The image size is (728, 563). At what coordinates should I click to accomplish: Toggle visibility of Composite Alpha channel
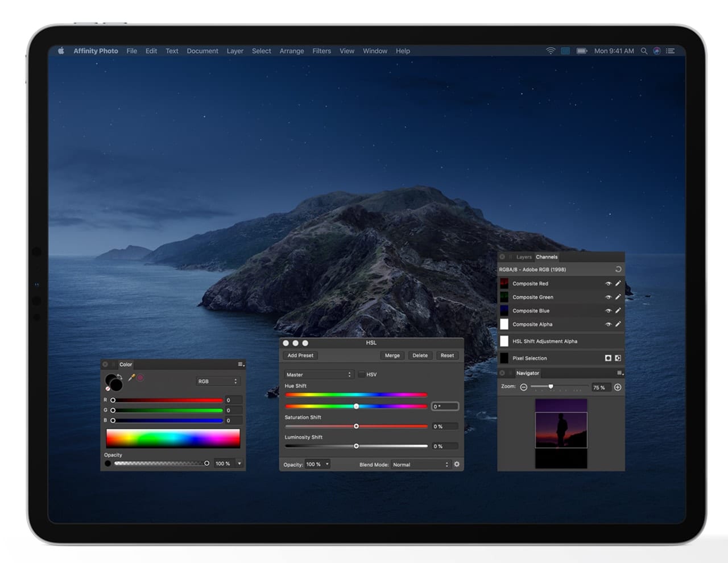(x=608, y=324)
